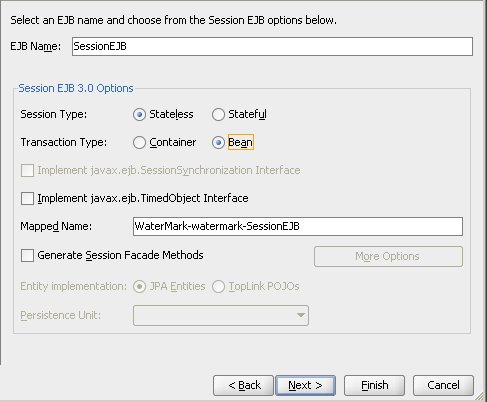Screen dimensions: 487x402
Task: Choose Bean transaction type
Action: (x=218, y=142)
